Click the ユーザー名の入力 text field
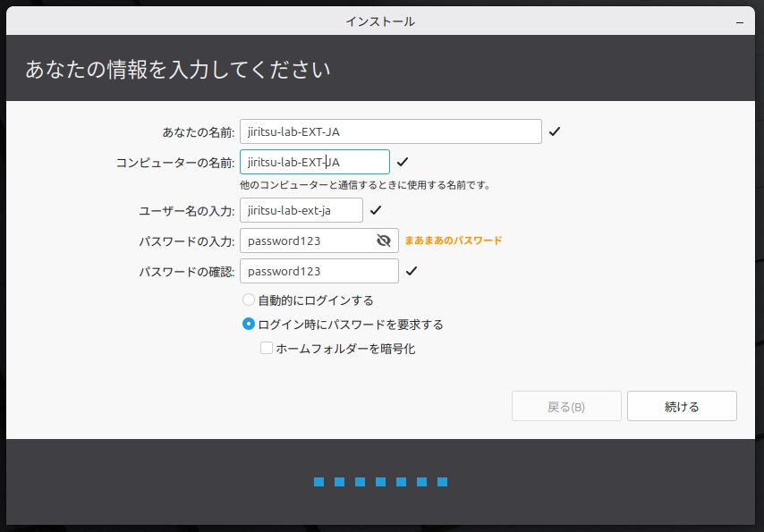764x532 pixels. [x=301, y=209]
